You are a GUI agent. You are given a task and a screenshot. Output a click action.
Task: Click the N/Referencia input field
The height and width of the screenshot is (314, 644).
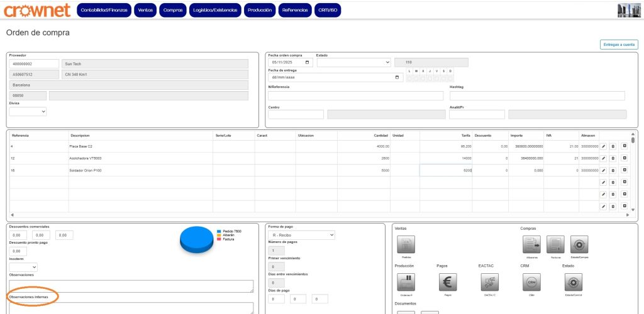pyautogui.click(x=355, y=95)
